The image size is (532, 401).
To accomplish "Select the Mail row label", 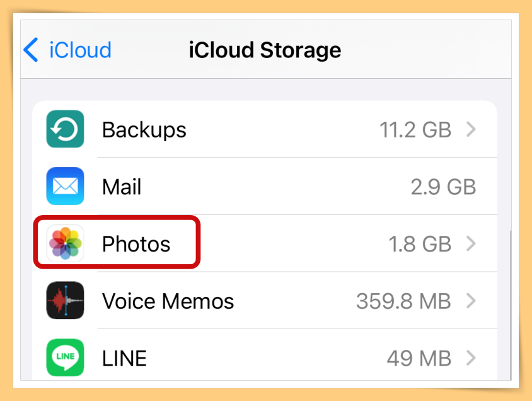I will click(x=122, y=187).
